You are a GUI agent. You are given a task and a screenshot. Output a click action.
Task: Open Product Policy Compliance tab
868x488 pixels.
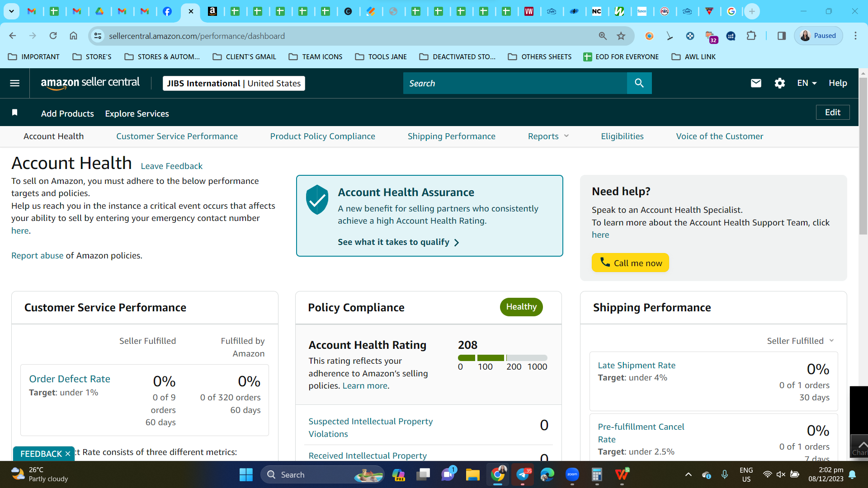click(322, 136)
